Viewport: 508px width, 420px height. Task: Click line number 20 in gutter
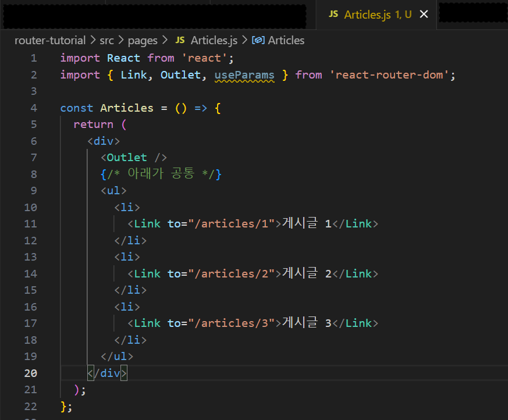point(30,373)
